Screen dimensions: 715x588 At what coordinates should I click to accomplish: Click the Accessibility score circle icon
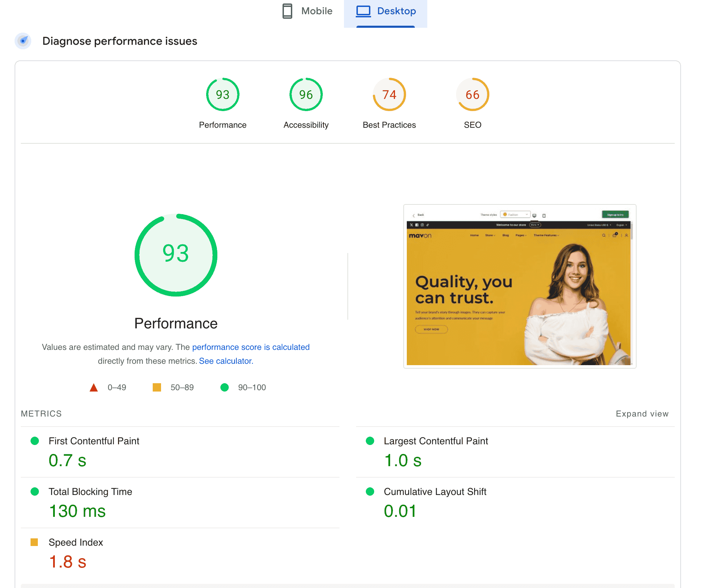coord(306,94)
